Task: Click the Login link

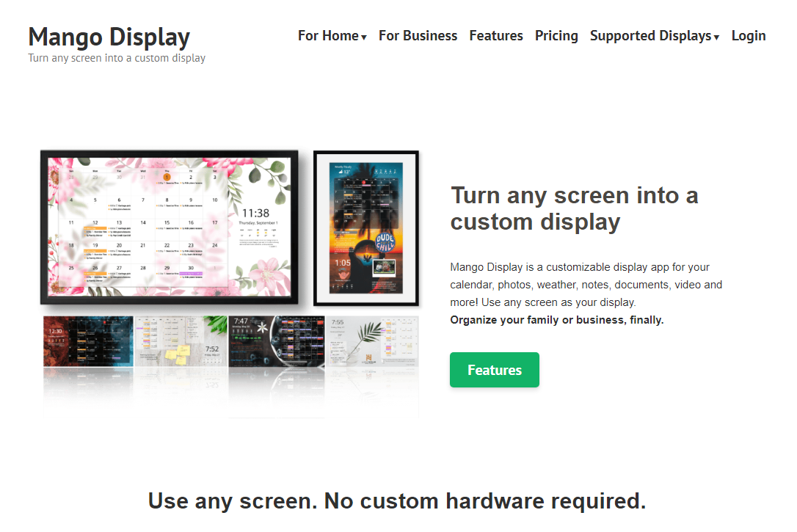Action: click(x=749, y=36)
